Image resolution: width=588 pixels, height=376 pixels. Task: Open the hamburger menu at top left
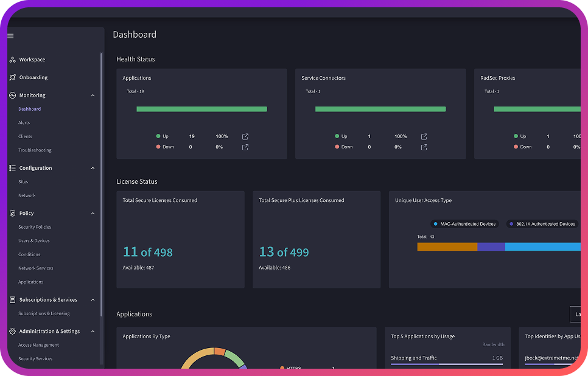(10, 36)
